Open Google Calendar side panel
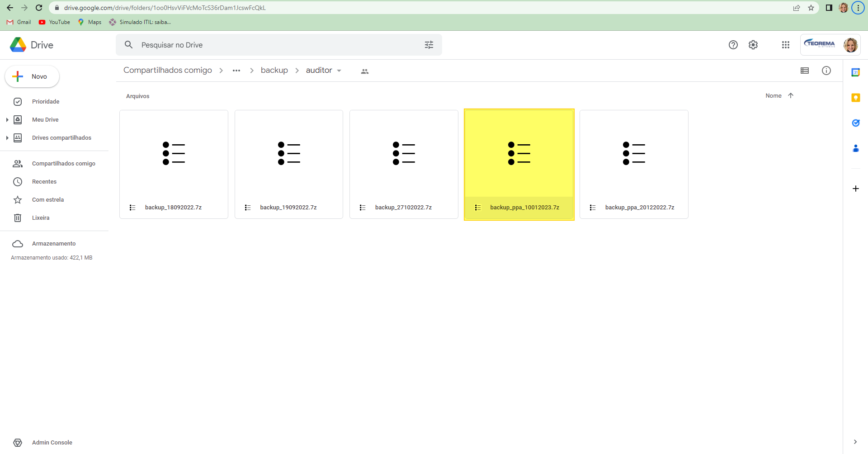This screenshot has width=868, height=454. [x=855, y=72]
